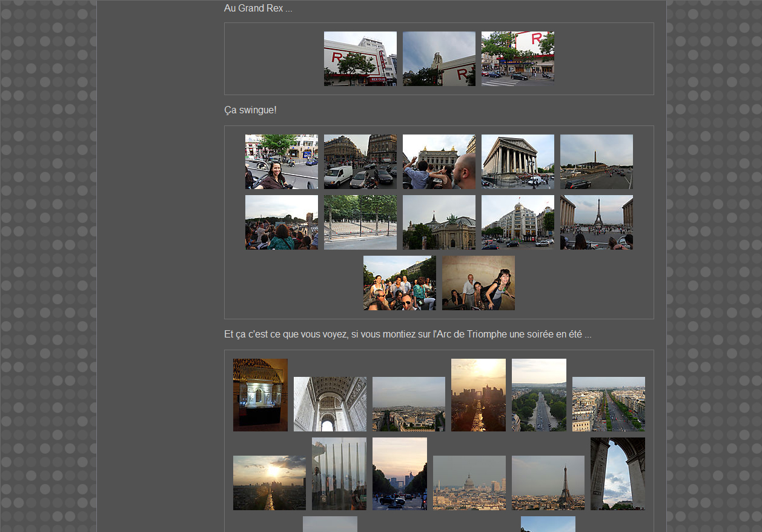The image size is (762, 532).
Task: Open portrait sunset over La Défense photo
Action: [478, 395]
